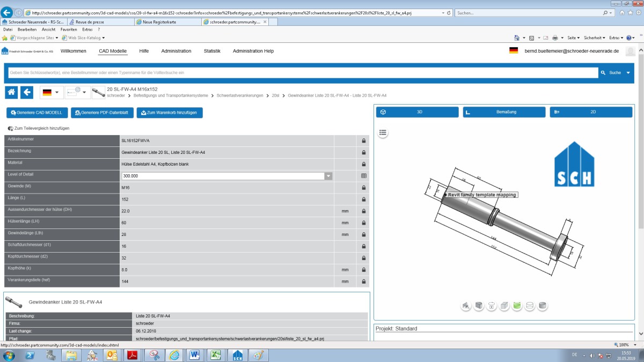The height and width of the screenshot is (362, 644).
Task: Open the 3D viewer hamburger menu icon
Action: [x=383, y=132]
